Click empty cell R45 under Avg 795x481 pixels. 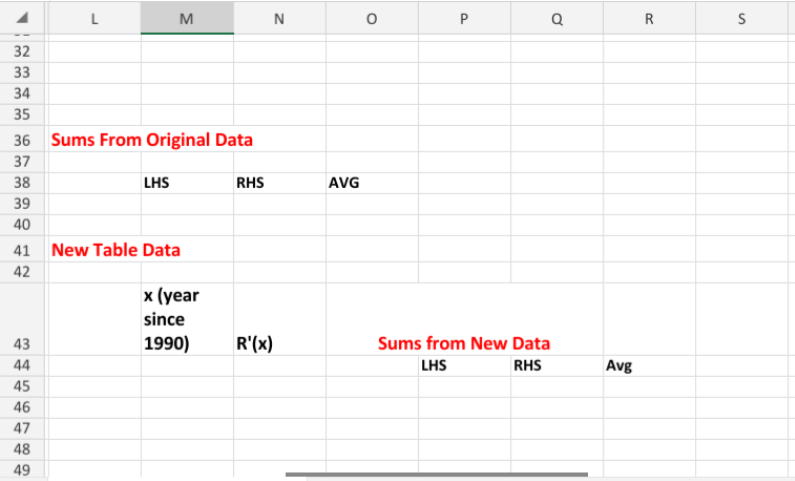pos(649,386)
